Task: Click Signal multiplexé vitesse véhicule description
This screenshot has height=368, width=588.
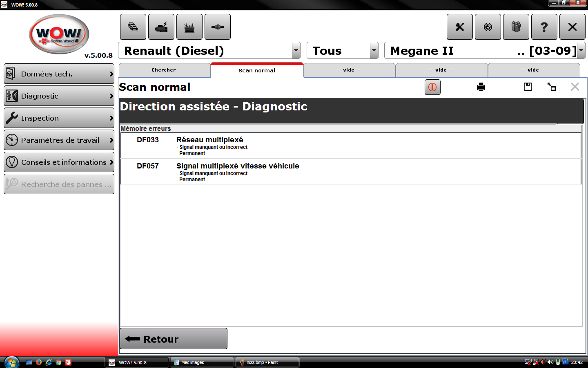Action: click(238, 166)
